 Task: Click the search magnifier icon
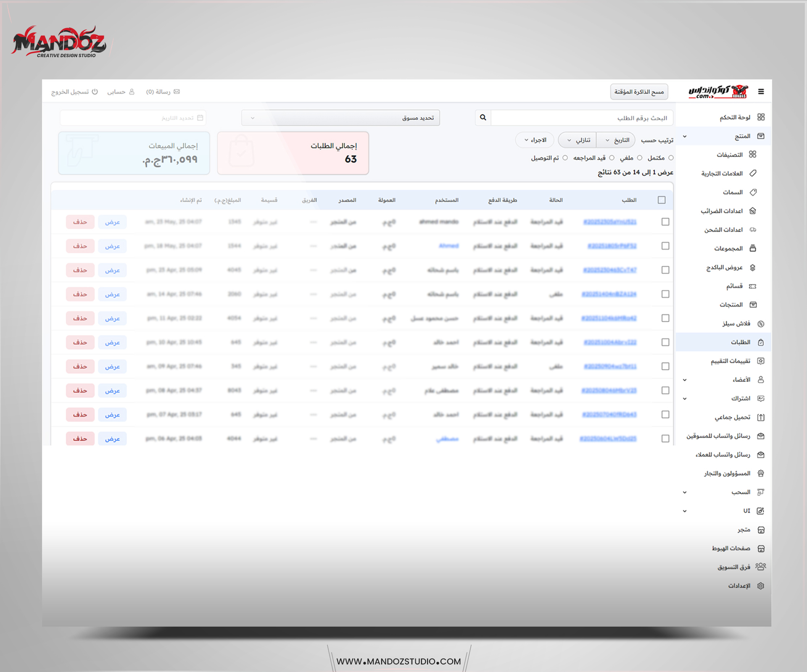pos(483,118)
